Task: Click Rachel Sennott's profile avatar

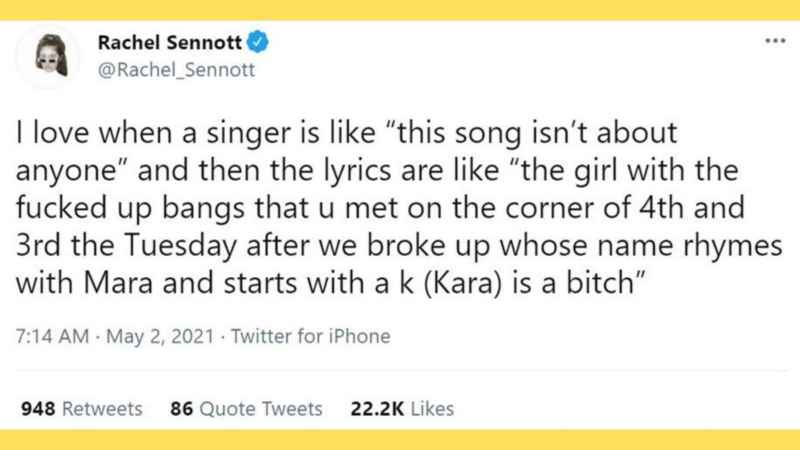Action: pos(52,56)
